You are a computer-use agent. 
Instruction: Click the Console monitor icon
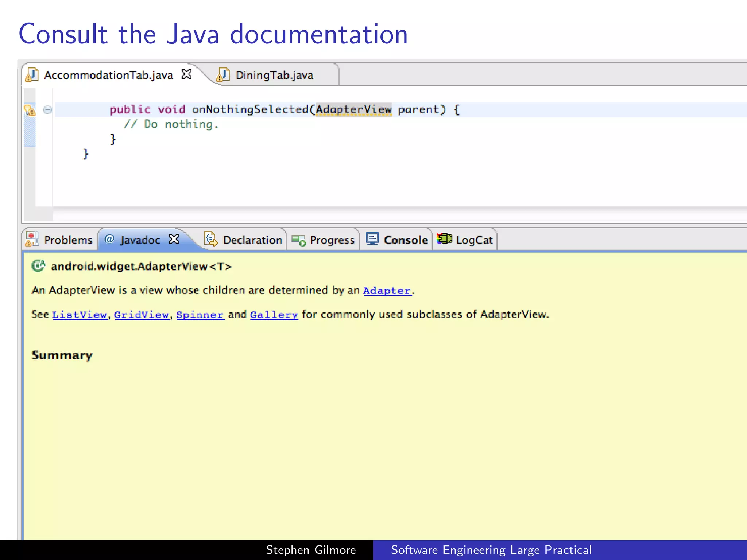click(x=372, y=239)
